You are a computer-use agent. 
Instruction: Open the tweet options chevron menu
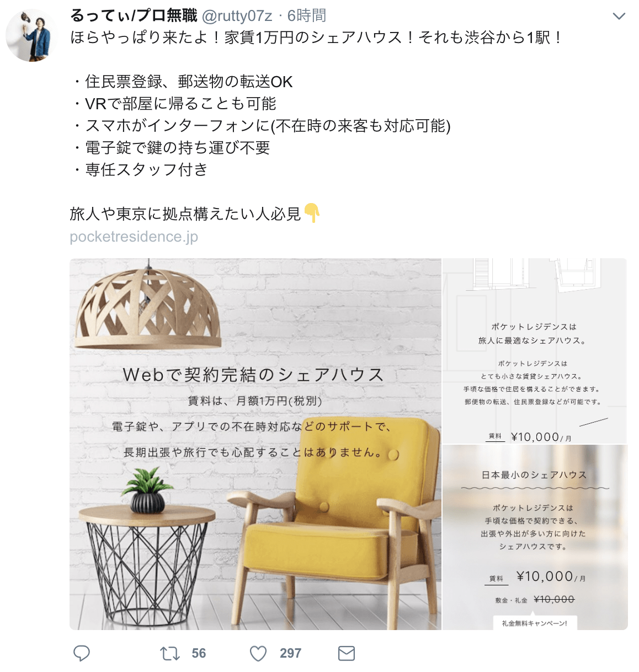pyautogui.click(x=619, y=17)
